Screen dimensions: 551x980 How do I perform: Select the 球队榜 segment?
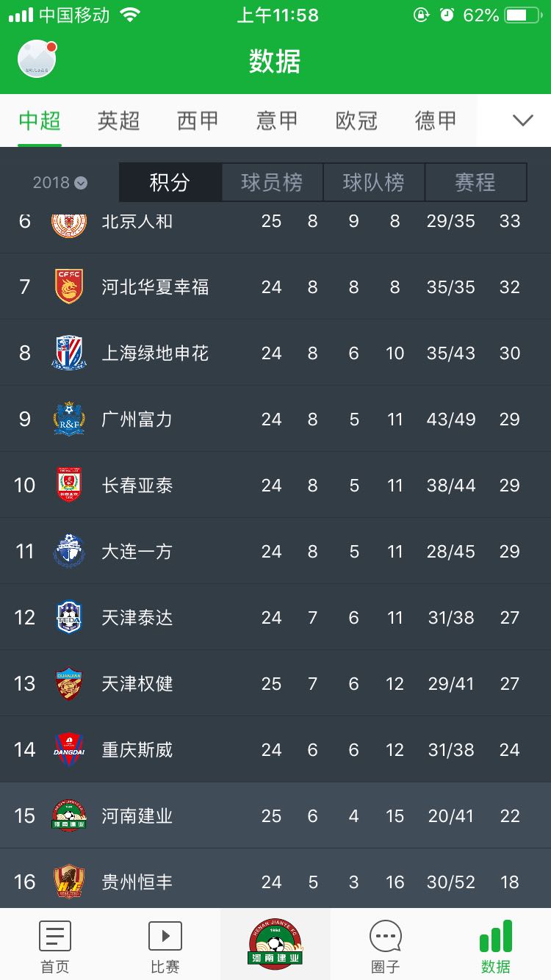point(374,182)
